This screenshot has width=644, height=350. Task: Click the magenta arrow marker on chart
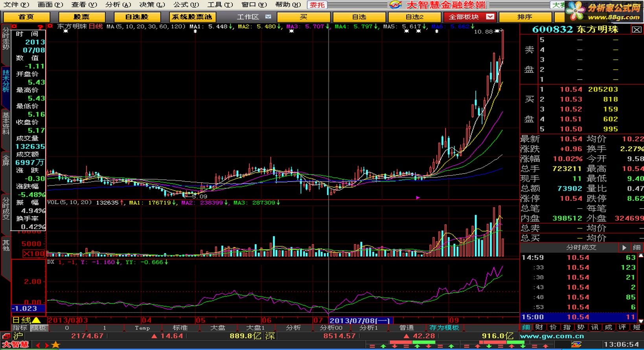coord(418,198)
